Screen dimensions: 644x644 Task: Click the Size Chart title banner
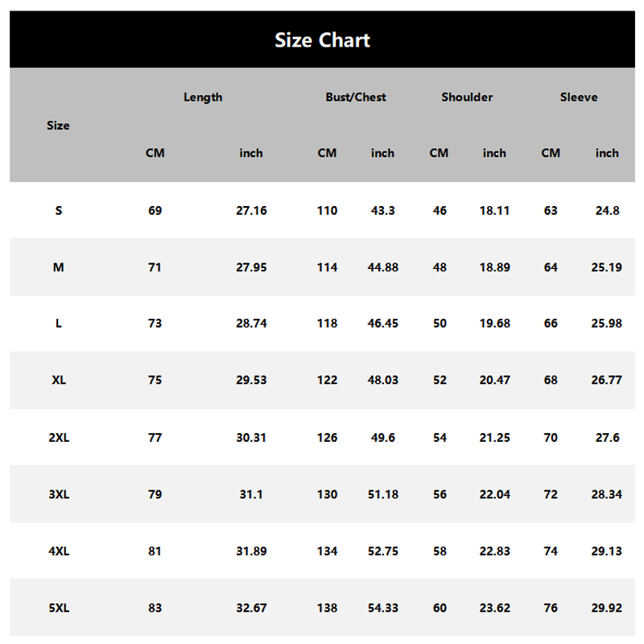pyautogui.click(x=322, y=39)
